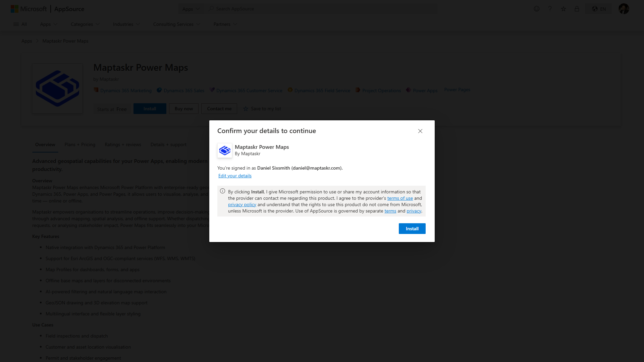Open the Industries menu
Image resolution: width=644 pixels, height=362 pixels.
tap(126, 24)
